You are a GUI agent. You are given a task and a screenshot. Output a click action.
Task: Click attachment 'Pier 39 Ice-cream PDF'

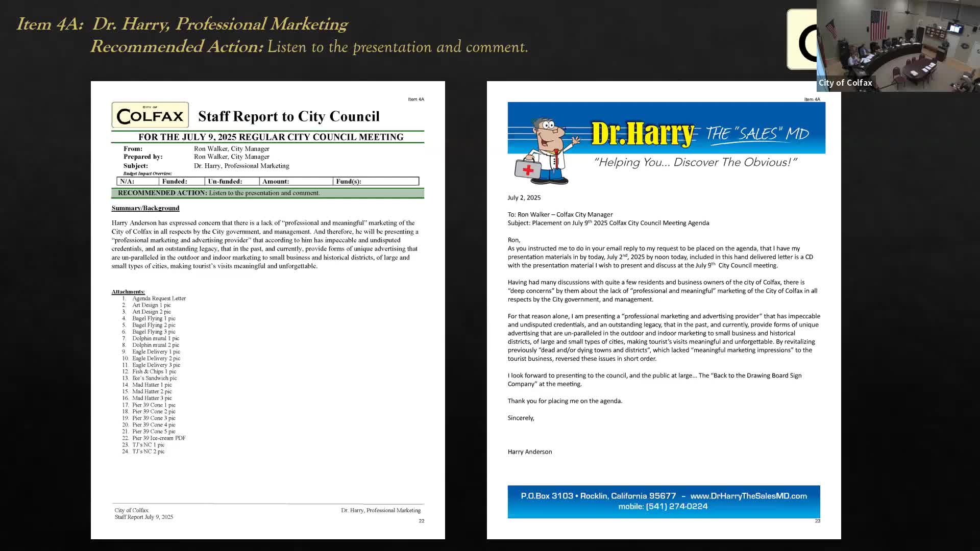coord(159,438)
